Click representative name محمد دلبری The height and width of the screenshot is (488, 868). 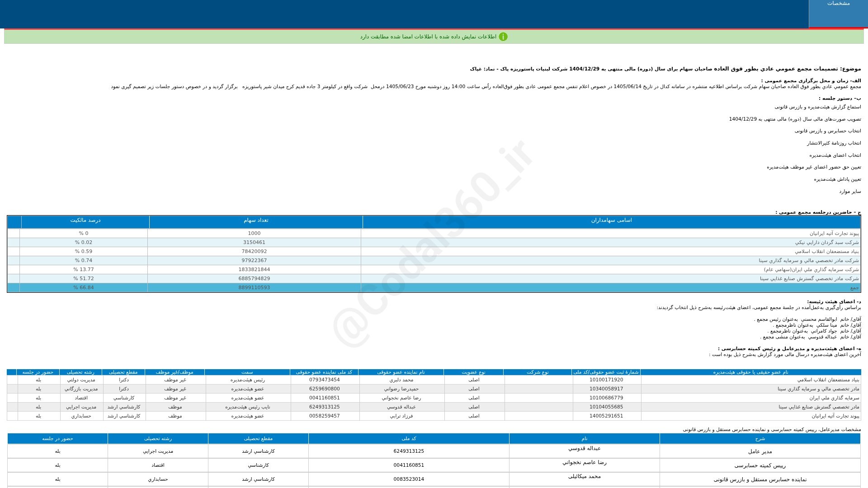401,380
